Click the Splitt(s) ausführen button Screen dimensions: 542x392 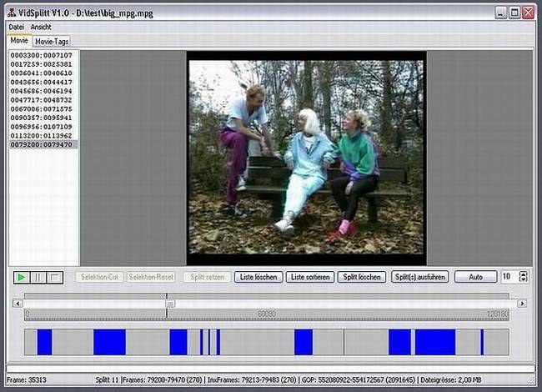[x=420, y=277]
